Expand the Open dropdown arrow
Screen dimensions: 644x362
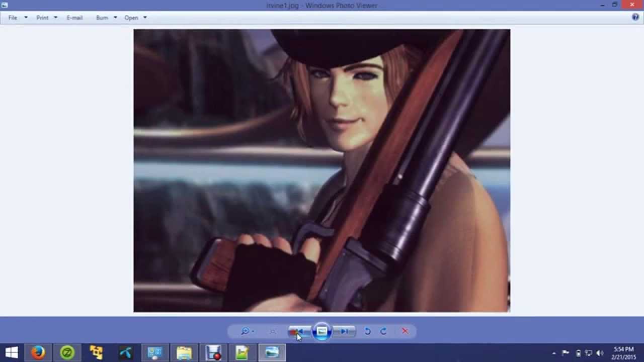(x=145, y=18)
